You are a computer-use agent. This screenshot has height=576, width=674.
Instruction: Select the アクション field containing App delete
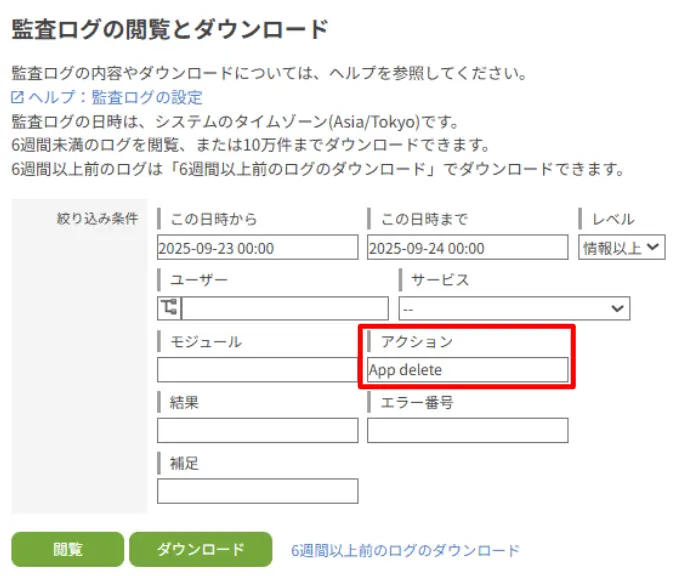pyautogui.click(x=467, y=370)
